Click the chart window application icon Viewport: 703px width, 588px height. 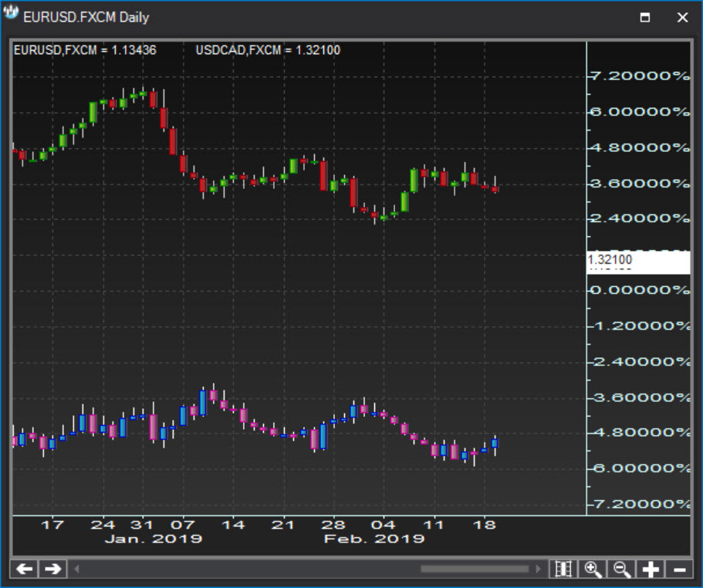11,12
